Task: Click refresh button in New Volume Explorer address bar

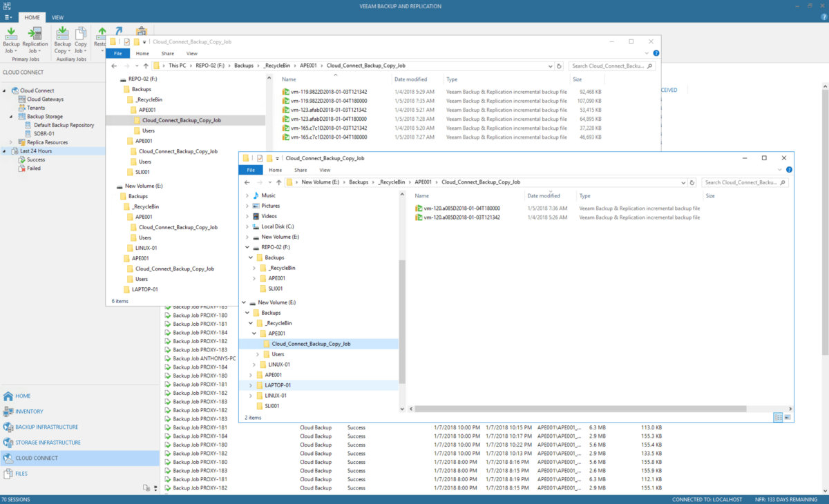Action: [x=692, y=183]
